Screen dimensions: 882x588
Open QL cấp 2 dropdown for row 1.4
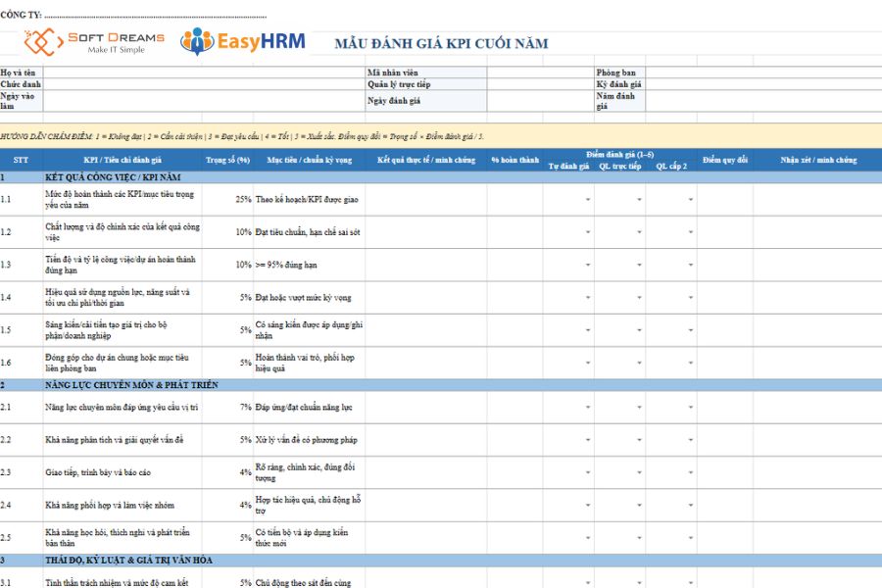click(691, 298)
